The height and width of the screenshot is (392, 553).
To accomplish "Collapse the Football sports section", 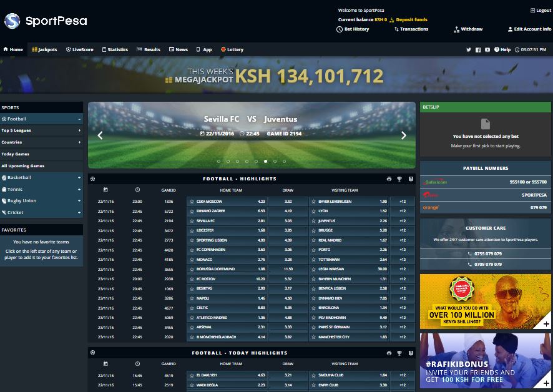I will click(79, 119).
